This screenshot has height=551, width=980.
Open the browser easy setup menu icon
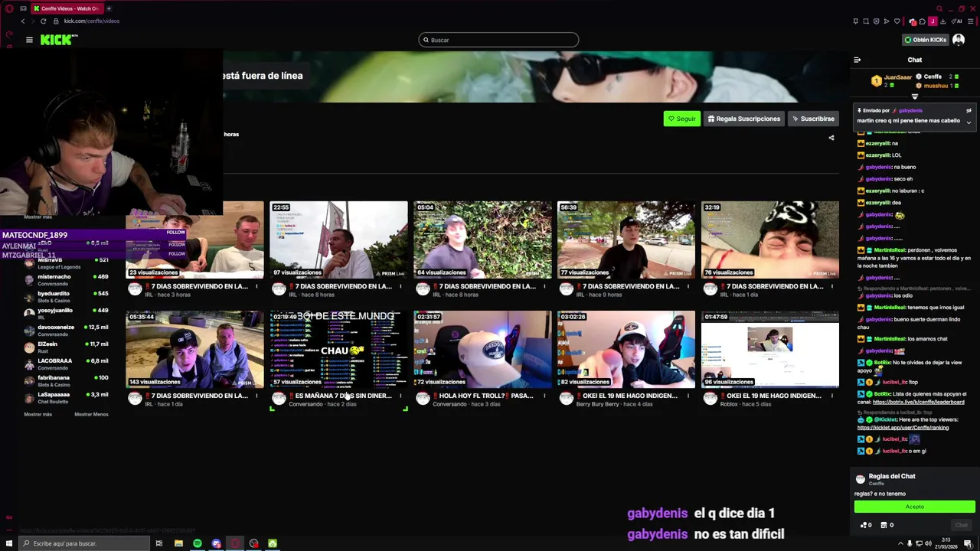969,21
